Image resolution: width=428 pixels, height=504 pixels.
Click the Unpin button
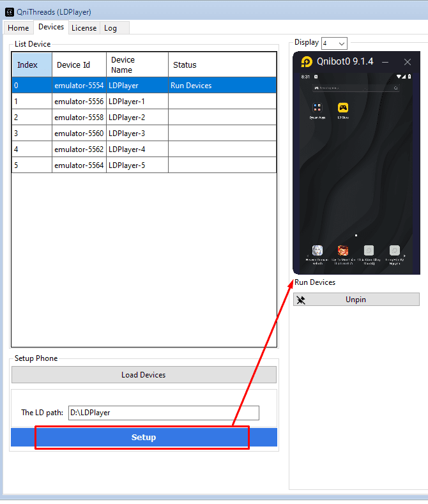tap(356, 299)
